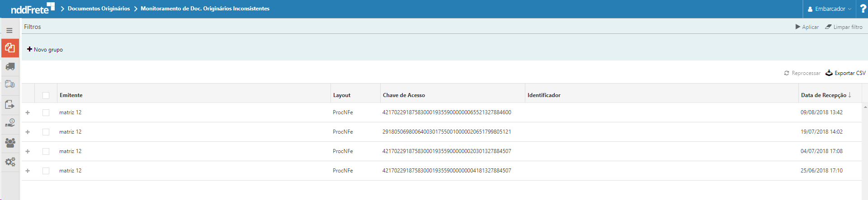The width and height of the screenshot is (868, 200).
Task: Open the hamburger menu in sidebar
Action: pyautogui.click(x=9, y=31)
